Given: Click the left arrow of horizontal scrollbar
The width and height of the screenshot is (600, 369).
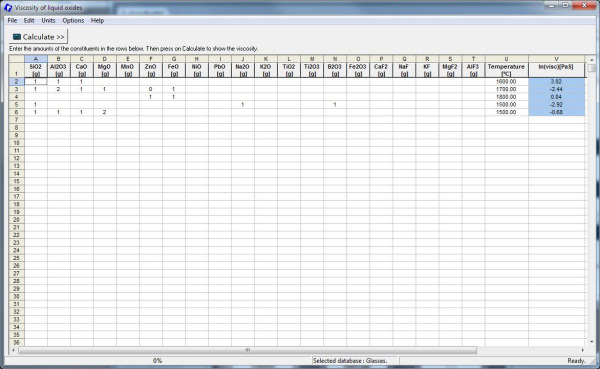Looking at the screenshot, I should (13, 350).
